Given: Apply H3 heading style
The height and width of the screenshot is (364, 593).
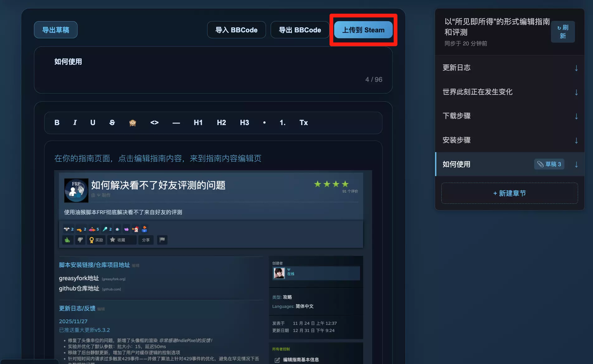Looking at the screenshot, I should [x=244, y=123].
